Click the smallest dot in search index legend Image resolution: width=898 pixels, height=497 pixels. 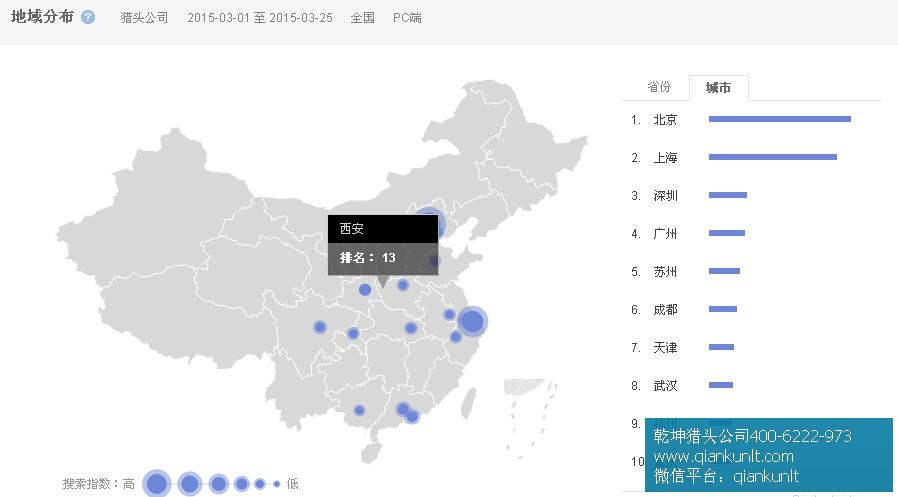pos(276,484)
